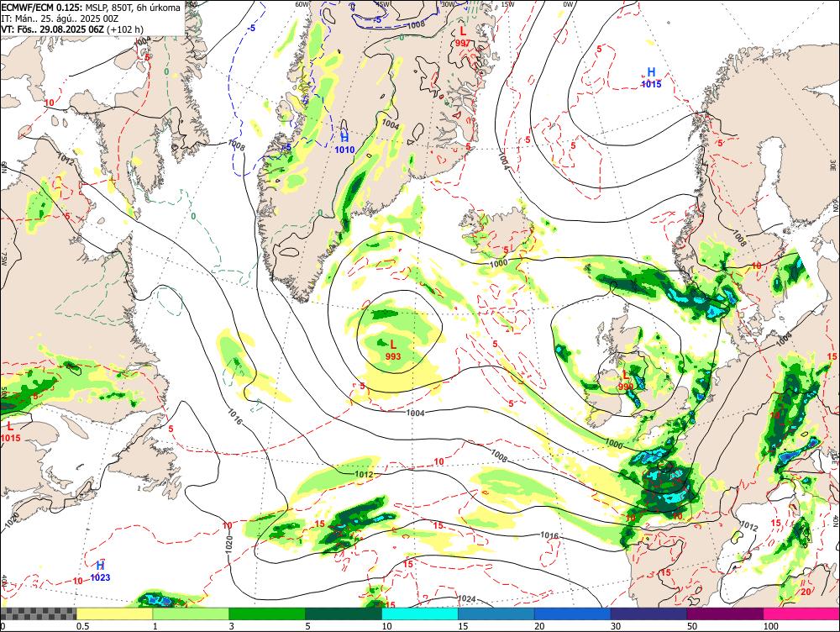Pick the pink 100+ mm legend swatch
The width and height of the screenshot is (840, 632).
pos(801,614)
